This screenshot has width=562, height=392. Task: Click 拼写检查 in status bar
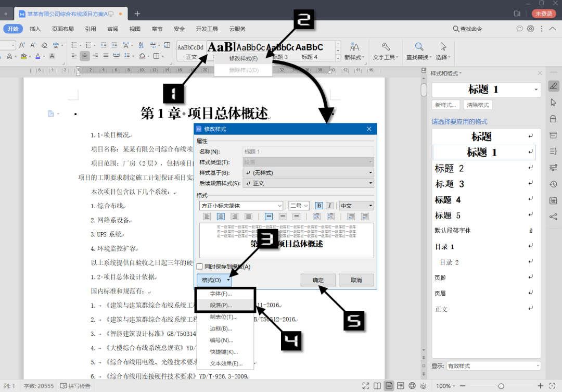(x=75, y=386)
